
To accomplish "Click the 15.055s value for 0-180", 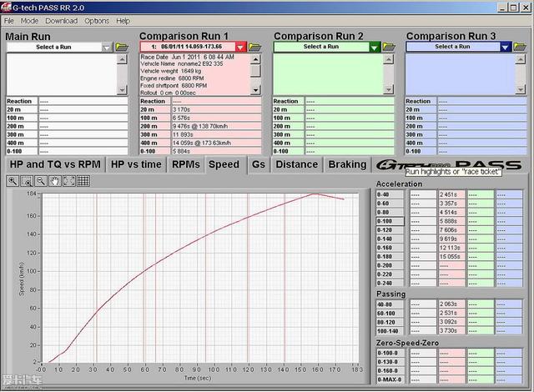I will (x=451, y=257).
